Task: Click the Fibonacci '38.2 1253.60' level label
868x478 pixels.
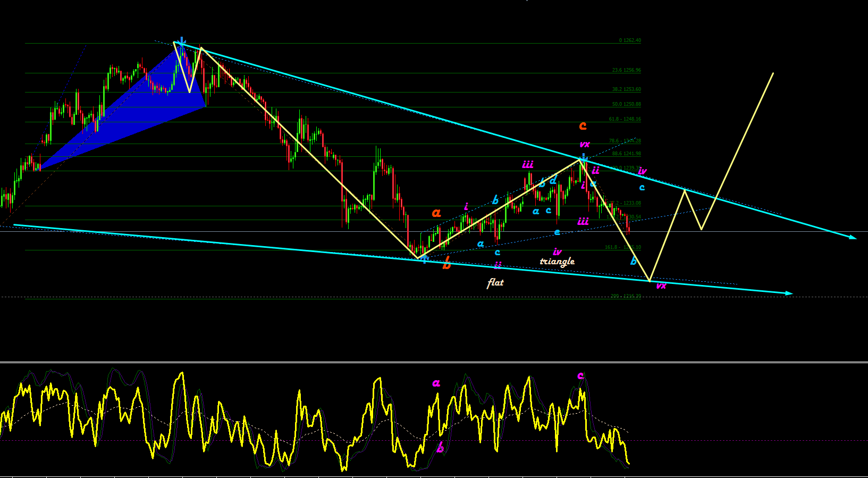Action: pos(627,89)
